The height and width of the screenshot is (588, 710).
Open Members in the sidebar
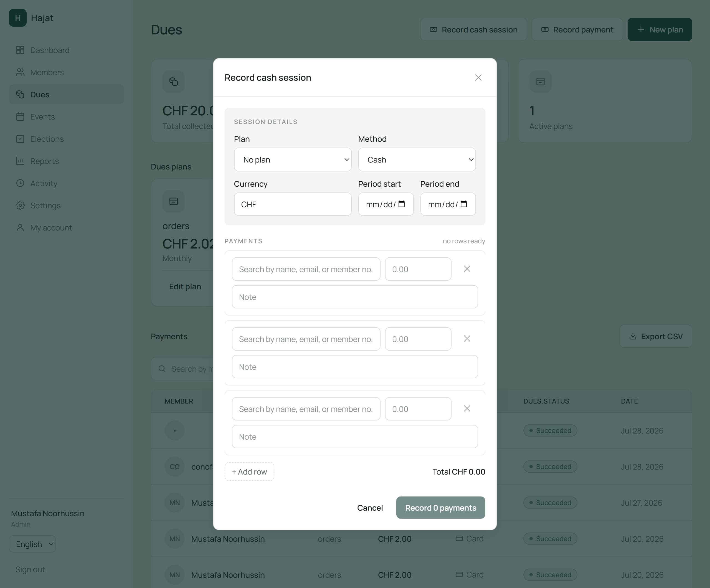point(66,72)
